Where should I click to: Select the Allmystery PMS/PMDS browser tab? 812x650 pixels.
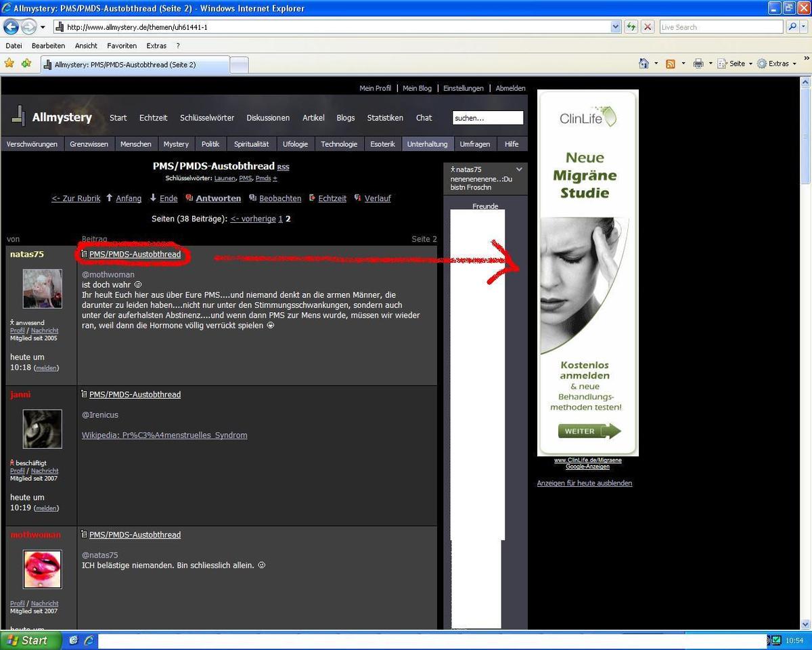pyautogui.click(x=134, y=64)
